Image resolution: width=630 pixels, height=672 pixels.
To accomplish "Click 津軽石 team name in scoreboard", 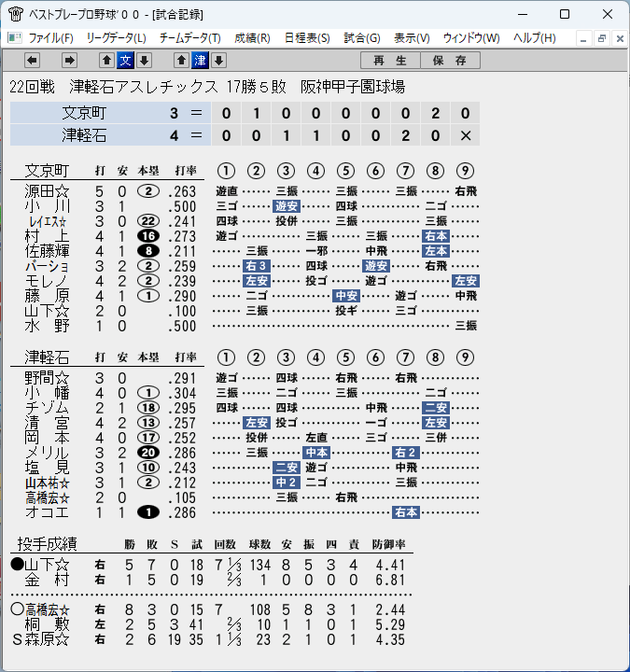I will pyautogui.click(x=84, y=135).
